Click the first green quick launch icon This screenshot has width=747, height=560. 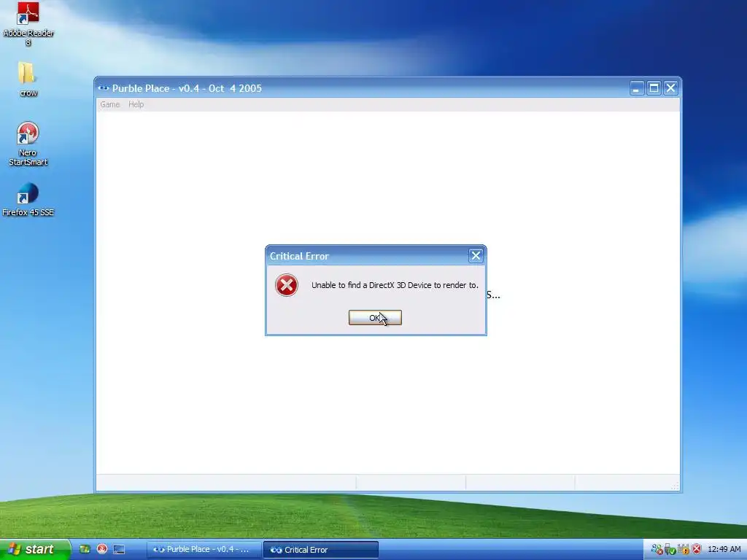pos(85,549)
